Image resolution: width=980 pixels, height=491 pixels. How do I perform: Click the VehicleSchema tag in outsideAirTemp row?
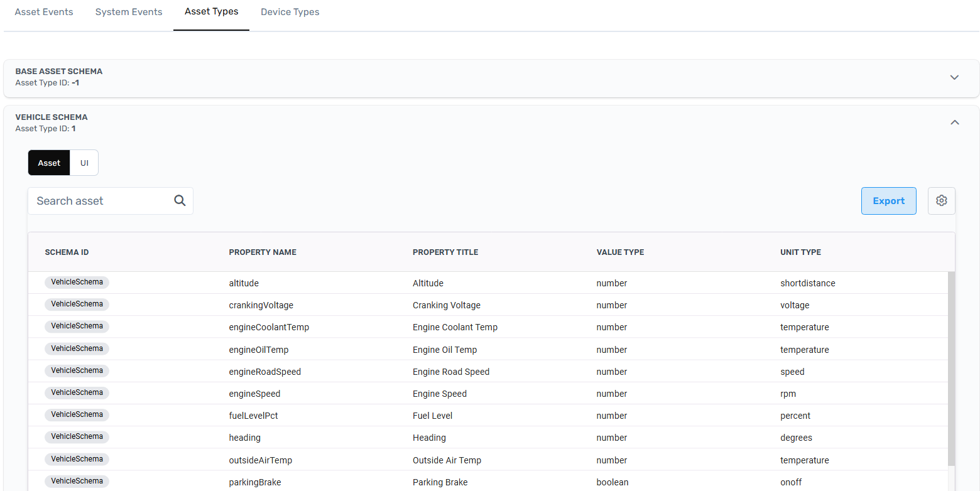tap(77, 460)
